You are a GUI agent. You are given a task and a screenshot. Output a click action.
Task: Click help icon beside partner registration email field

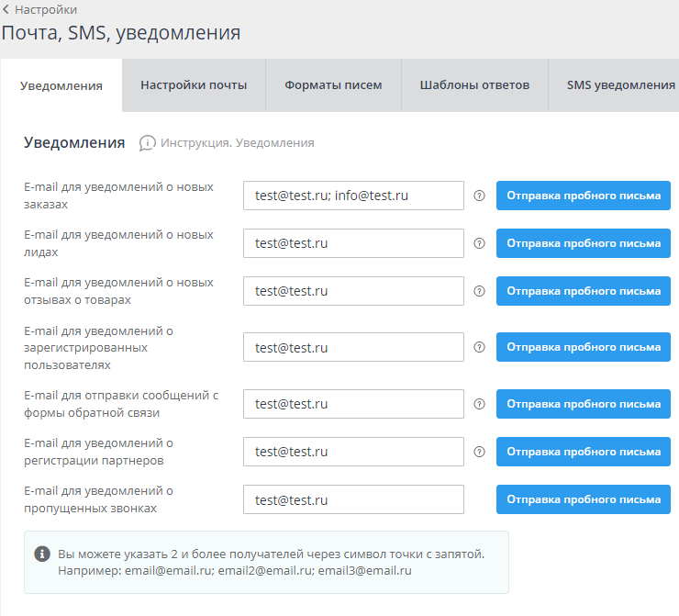click(x=479, y=452)
